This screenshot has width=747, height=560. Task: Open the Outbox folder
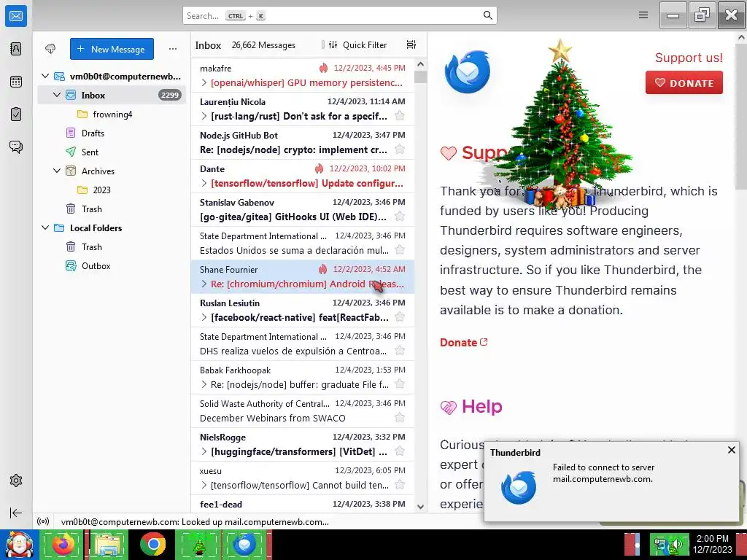coord(96,265)
